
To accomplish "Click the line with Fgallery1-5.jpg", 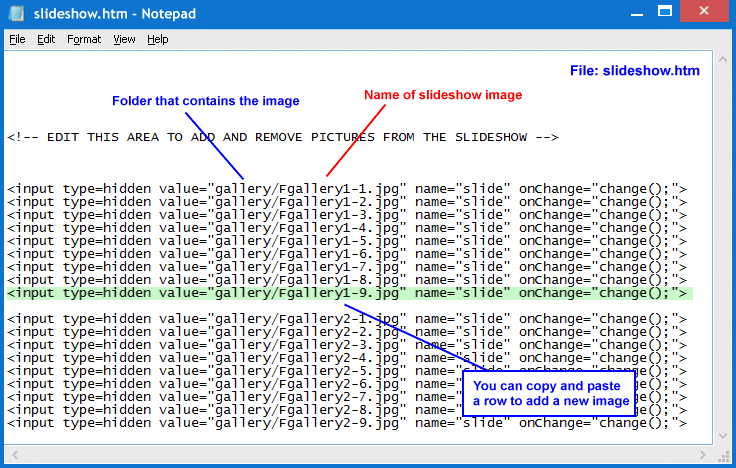I will pyautogui.click(x=347, y=241).
